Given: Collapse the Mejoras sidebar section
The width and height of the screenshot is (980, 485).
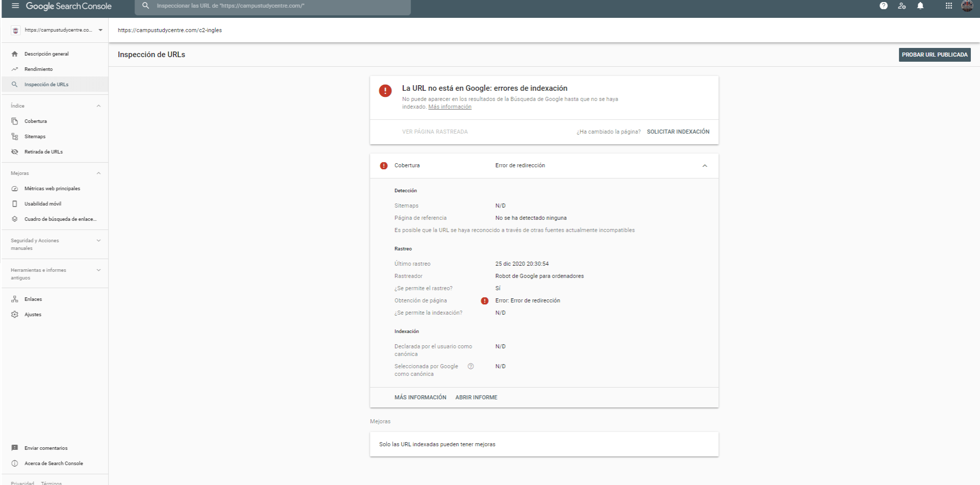Looking at the screenshot, I should point(99,173).
